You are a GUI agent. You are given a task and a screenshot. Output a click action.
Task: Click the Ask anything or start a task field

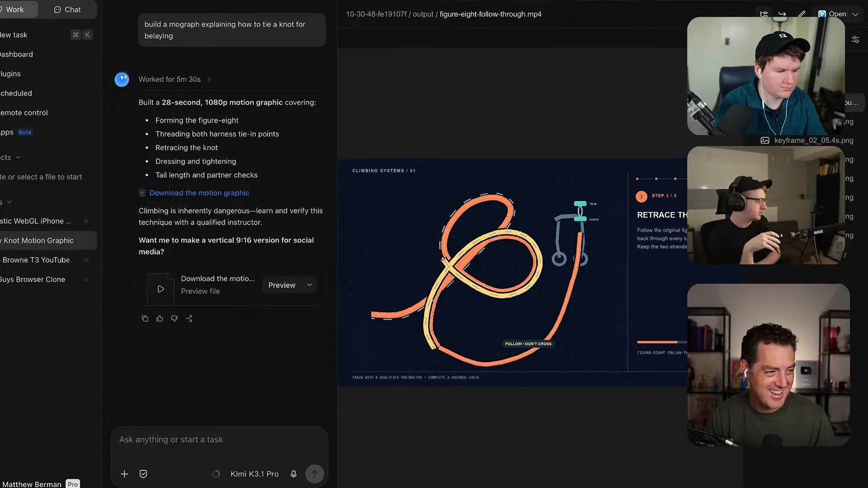click(219, 440)
